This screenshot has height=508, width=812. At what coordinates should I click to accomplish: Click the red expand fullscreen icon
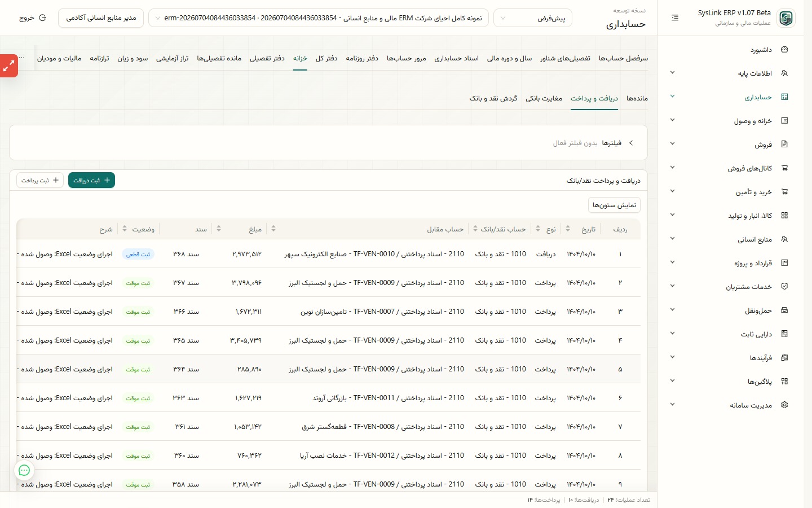(x=8, y=66)
